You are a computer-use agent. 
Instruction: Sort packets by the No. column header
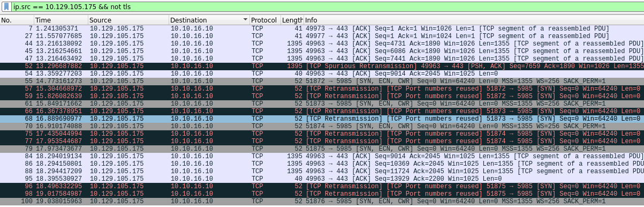point(17,20)
